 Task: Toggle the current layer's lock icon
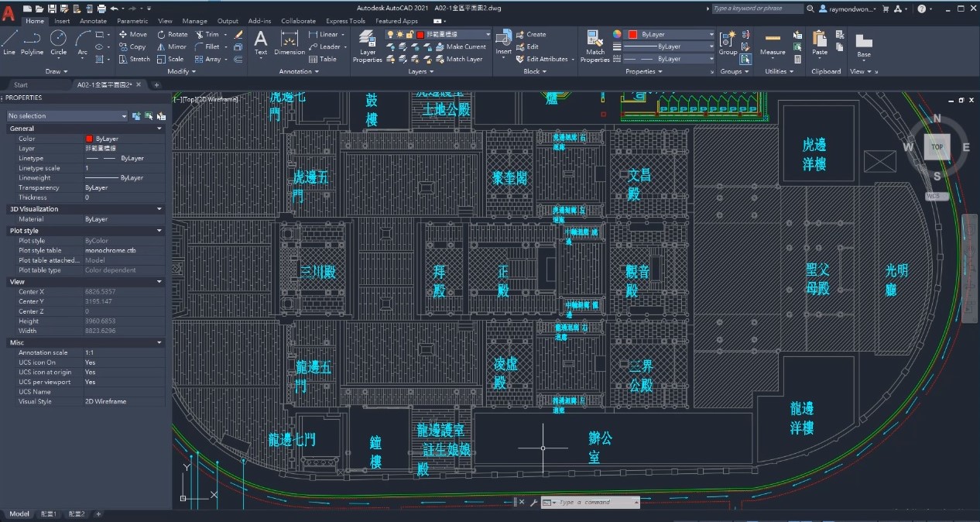pos(409,35)
